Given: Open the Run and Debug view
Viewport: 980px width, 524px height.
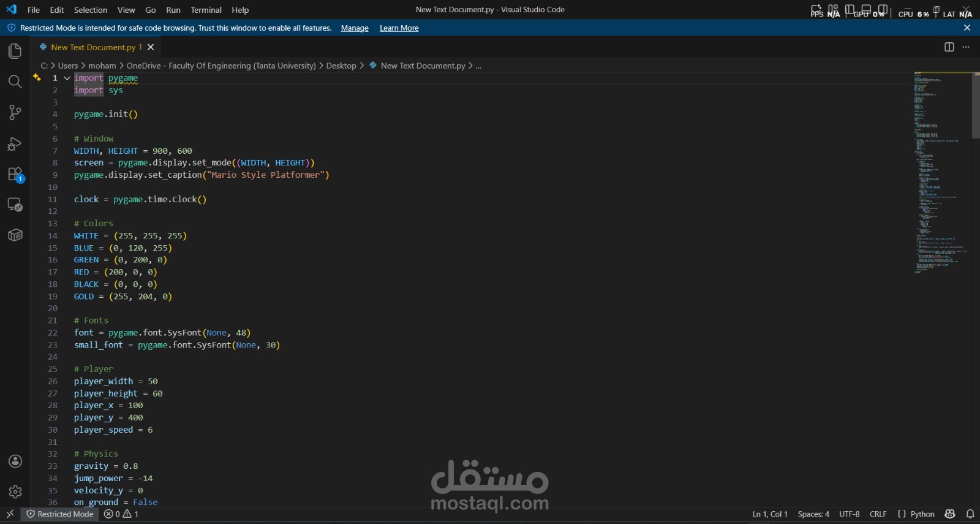Looking at the screenshot, I should click(15, 143).
